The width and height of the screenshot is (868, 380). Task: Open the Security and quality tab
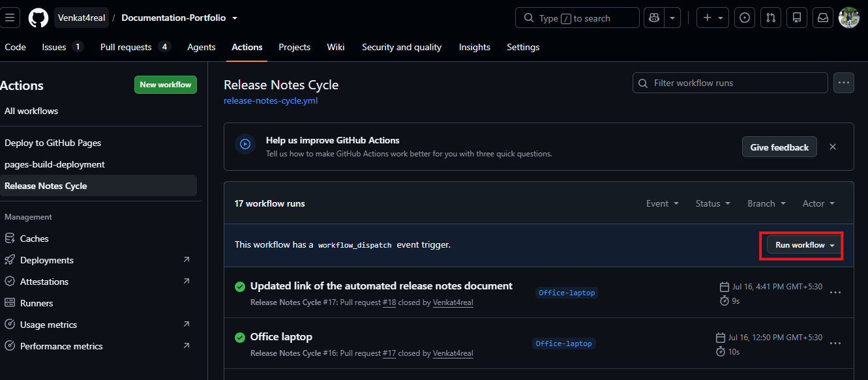pos(402,47)
